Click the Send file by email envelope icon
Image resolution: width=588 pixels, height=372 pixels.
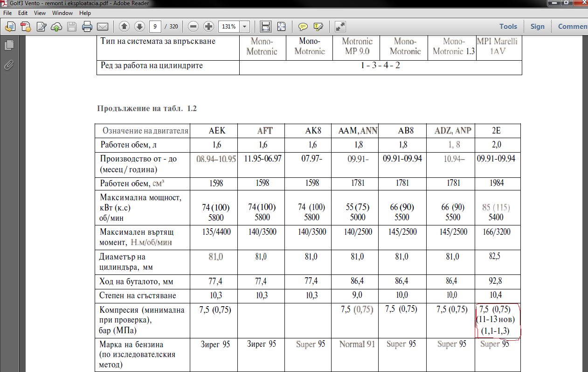pos(102,27)
